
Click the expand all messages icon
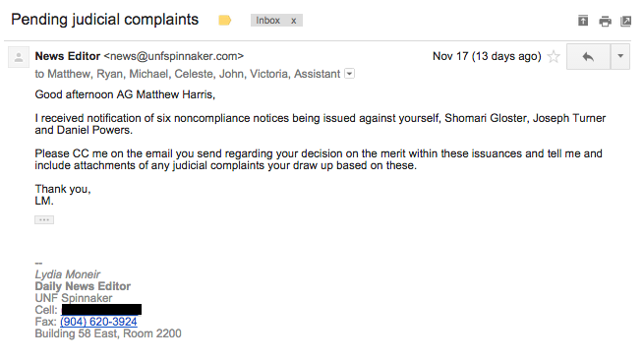click(583, 20)
